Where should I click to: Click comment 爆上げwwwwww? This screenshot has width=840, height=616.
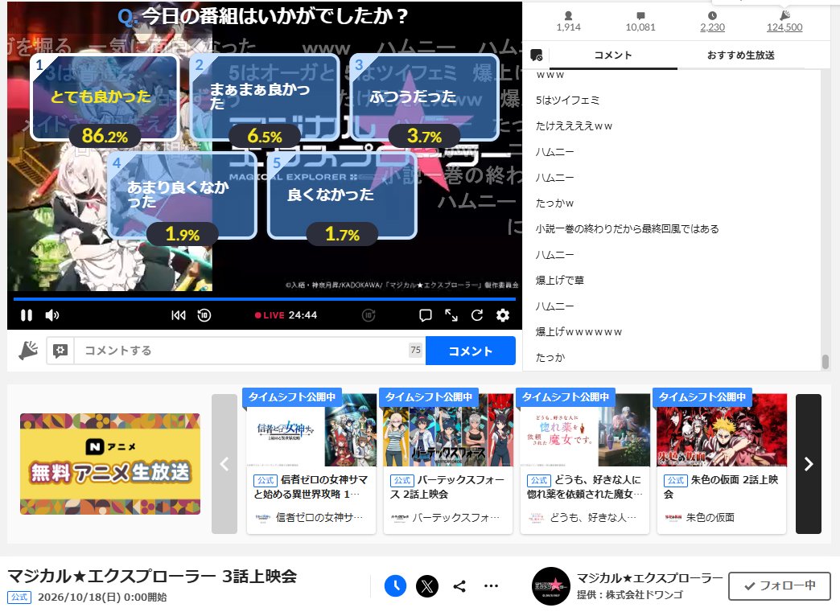click(x=579, y=332)
